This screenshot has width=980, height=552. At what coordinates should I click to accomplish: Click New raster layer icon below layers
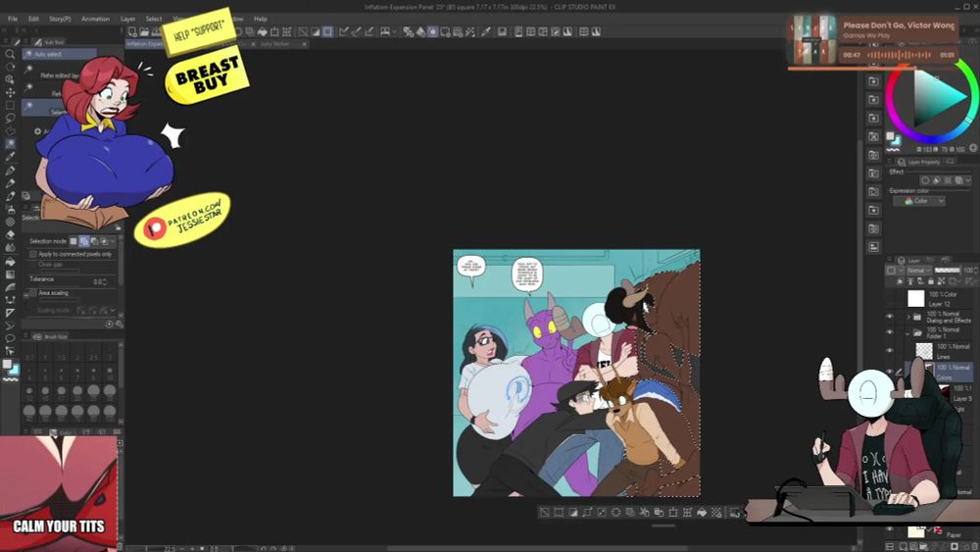pos(903,546)
